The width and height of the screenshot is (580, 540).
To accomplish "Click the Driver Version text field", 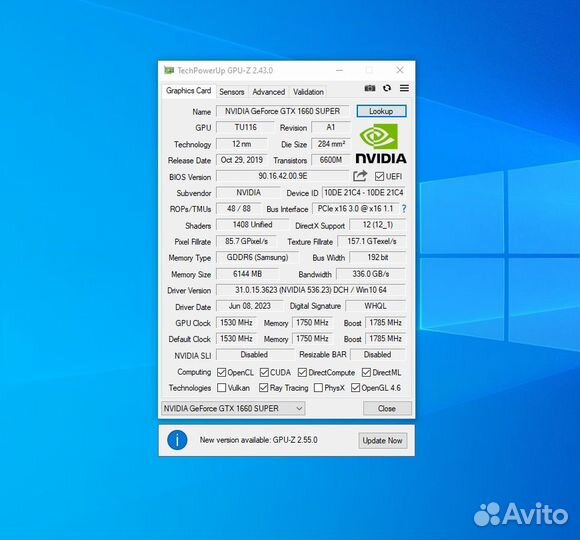I will [311, 290].
